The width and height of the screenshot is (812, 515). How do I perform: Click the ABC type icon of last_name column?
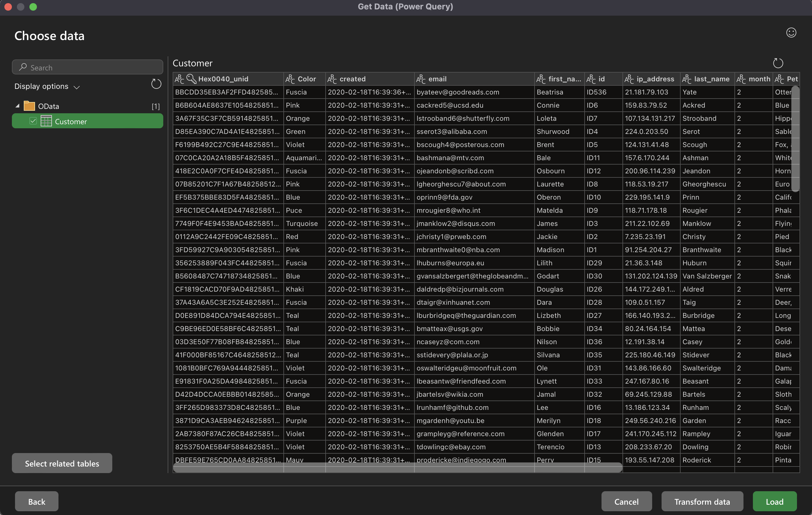pos(687,79)
